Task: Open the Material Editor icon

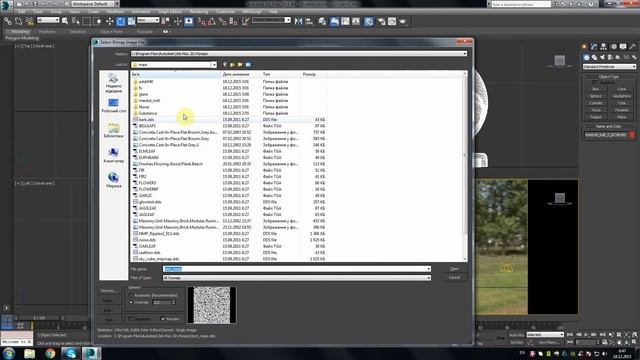Action: click(x=369, y=21)
